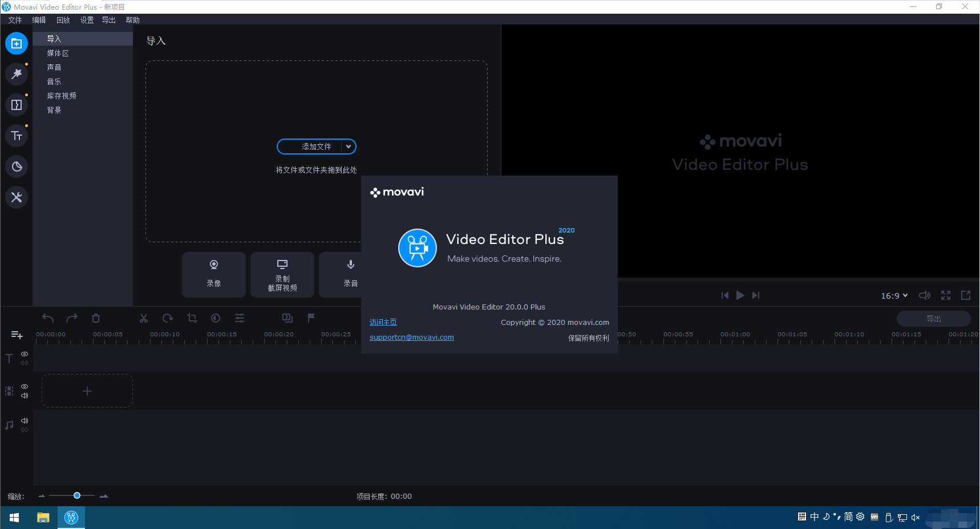Image resolution: width=980 pixels, height=529 pixels.
Task: Open the 文件 menu
Action: point(15,20)
